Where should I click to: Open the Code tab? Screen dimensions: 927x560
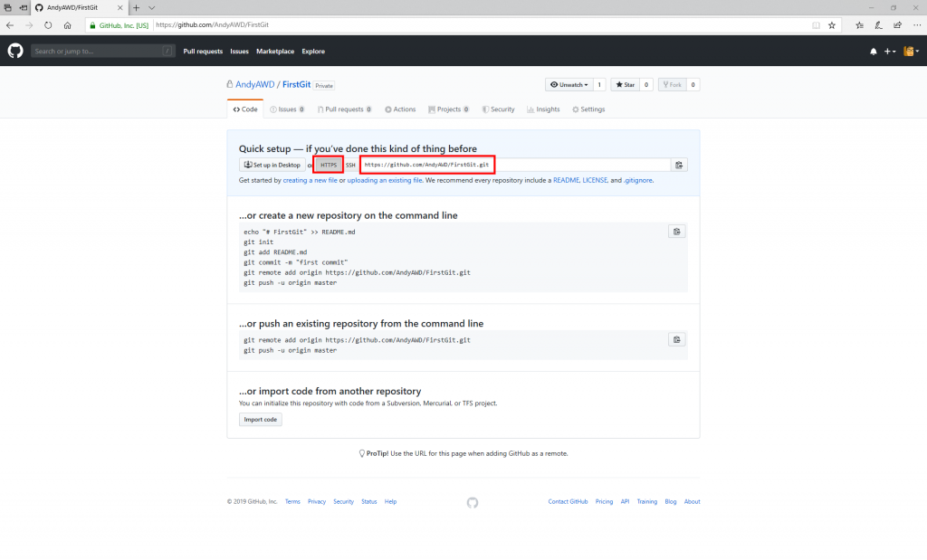click(245, 109)
